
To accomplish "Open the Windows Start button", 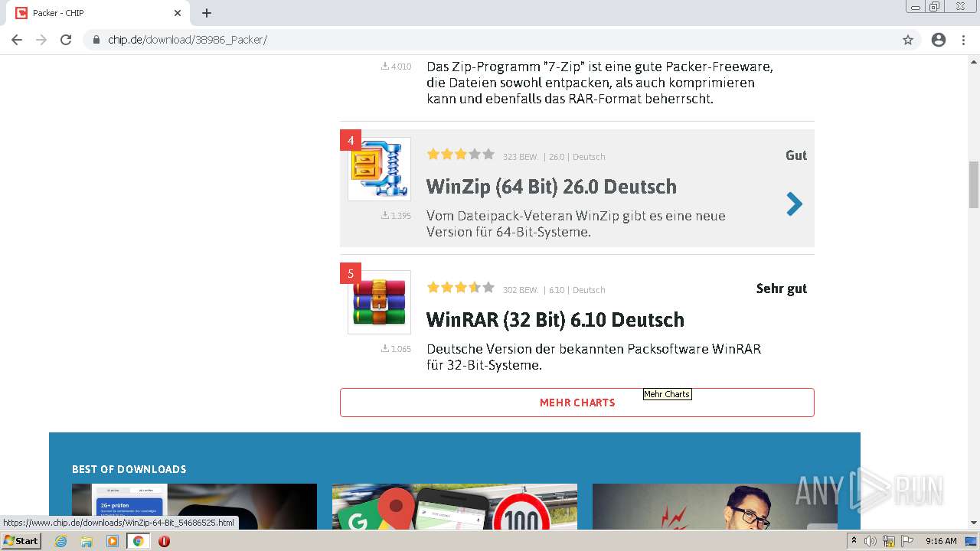I will pos(21,540).
